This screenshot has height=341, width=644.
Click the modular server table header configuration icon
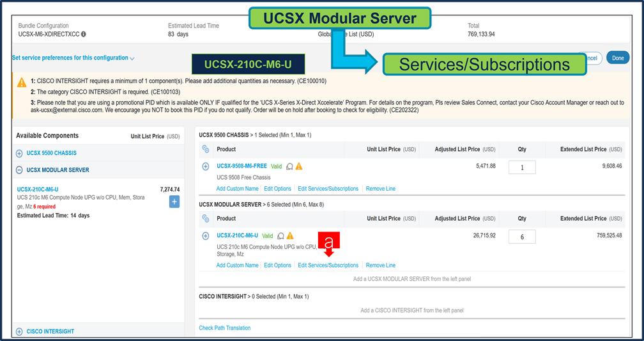point(206,219)
